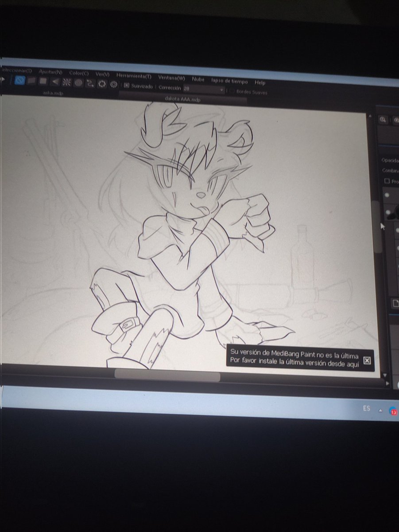The image size is (399, 532).
Task: Close the MediBang version notification
Action: (367, 360)
